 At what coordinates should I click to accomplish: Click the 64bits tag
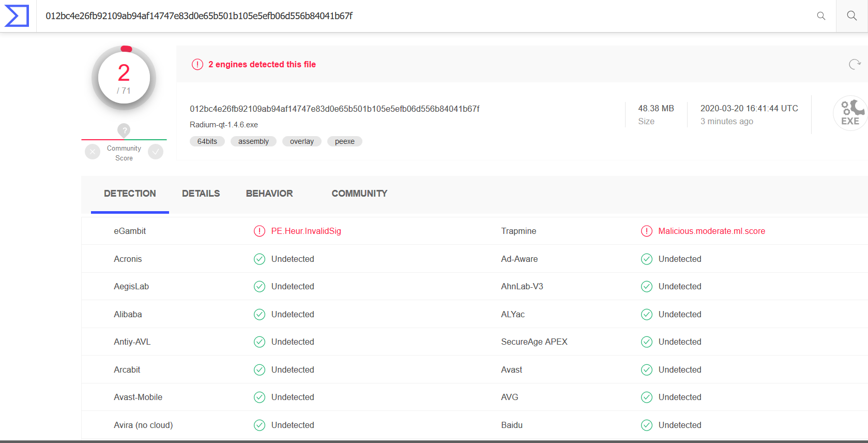207,141
